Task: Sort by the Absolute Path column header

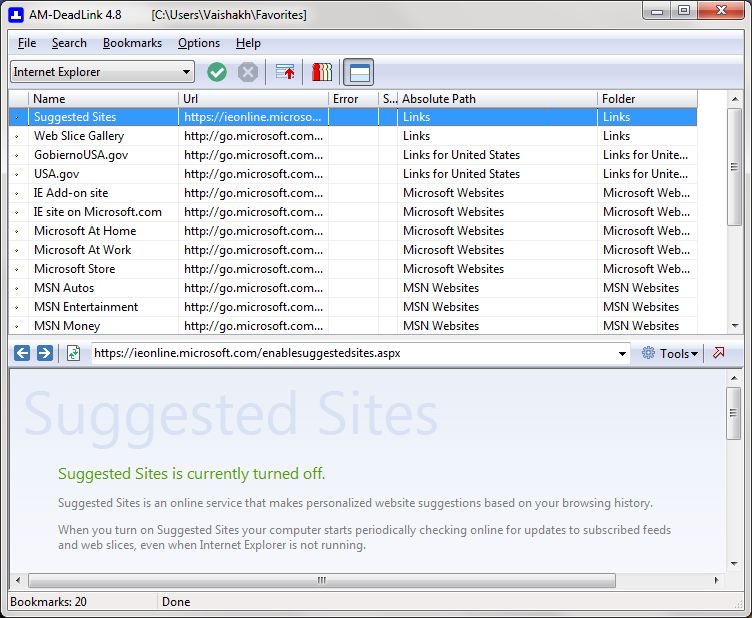Action: (497, 99)
